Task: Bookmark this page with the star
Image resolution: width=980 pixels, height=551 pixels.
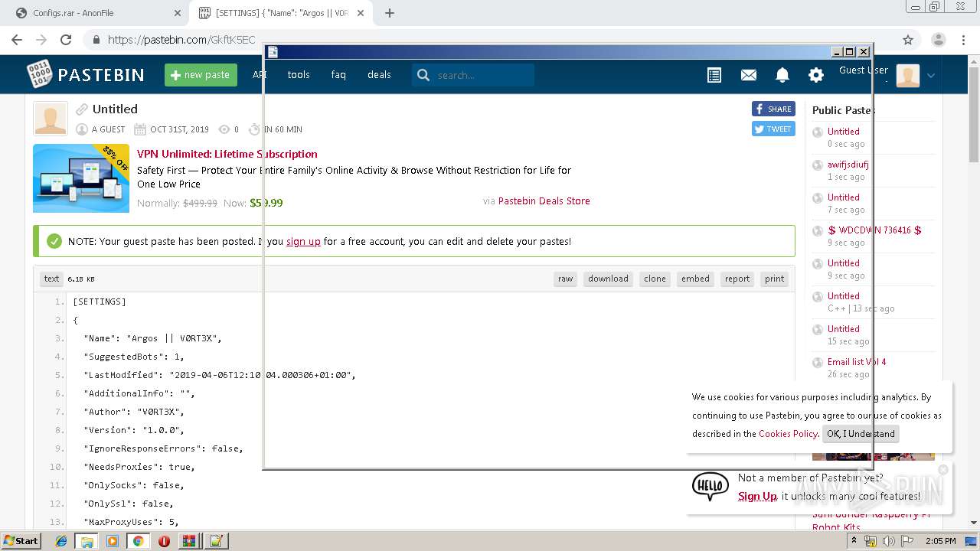Action: tap(908, 40)
